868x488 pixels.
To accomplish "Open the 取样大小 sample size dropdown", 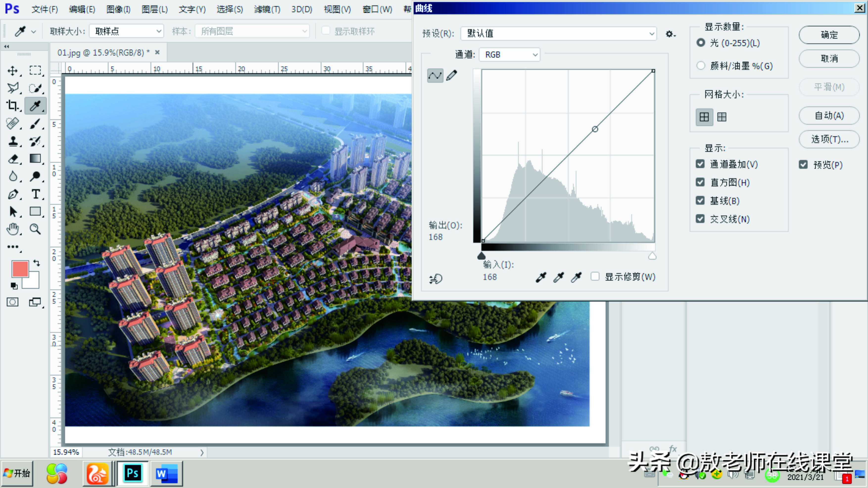I will pos(126,31).
